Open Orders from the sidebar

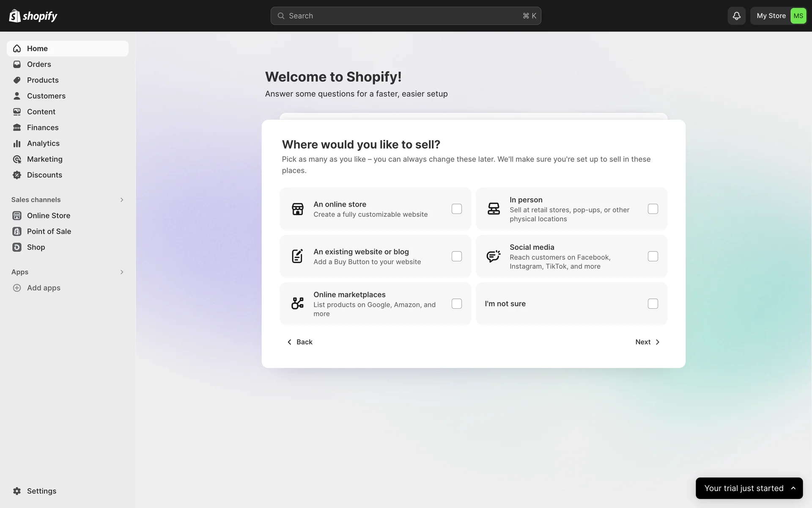pos(39,64)
